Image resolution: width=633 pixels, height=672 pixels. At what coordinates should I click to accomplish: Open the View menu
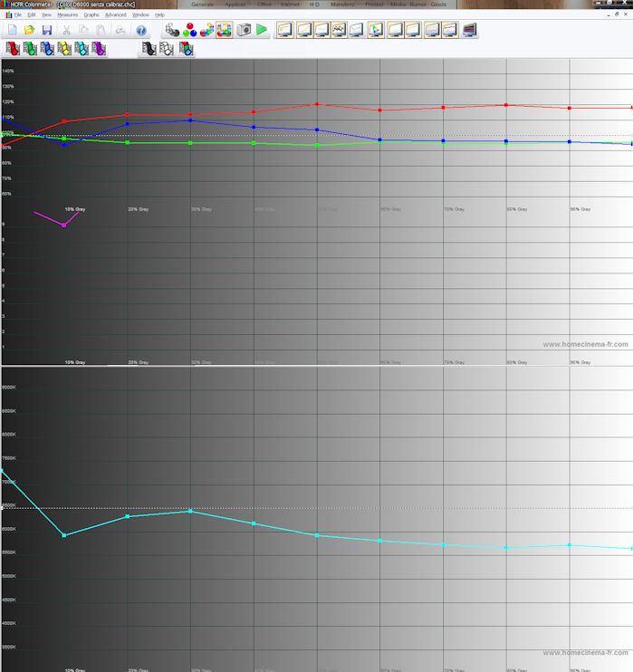(x=46, y=14)
